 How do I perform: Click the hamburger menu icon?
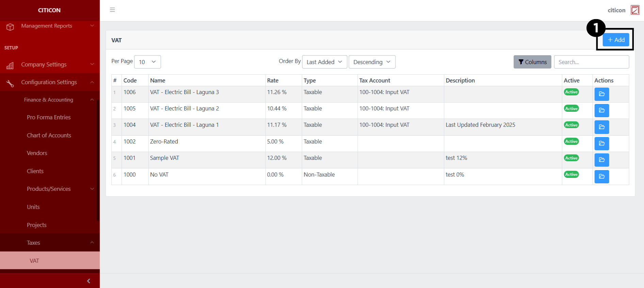(x=112, y=10)
